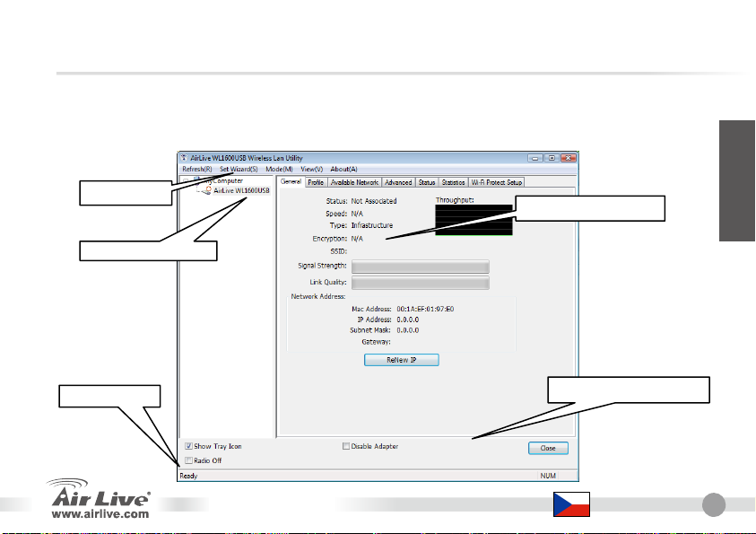Open the About(A) menu
Screen dimensions: 756x534
coord(343,170)
